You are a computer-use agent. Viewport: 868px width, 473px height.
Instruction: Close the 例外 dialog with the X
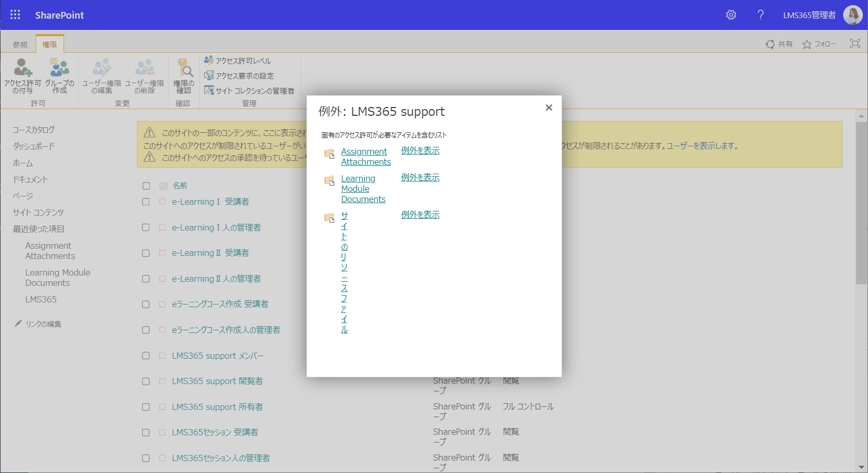(x=549, y=108)
